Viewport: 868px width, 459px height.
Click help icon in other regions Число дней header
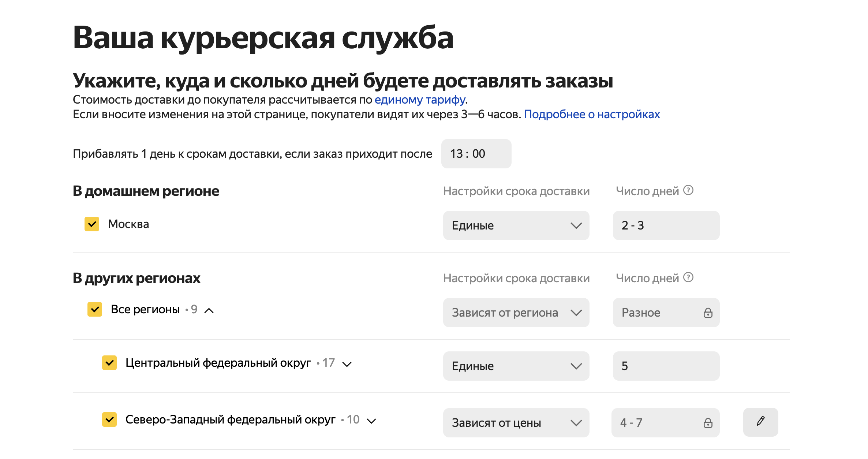tap(688, 277)
